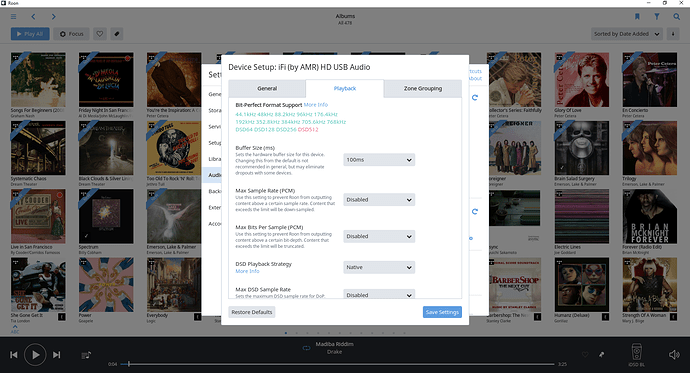Open Friday Night In San Francisco album

(x=106, y=80)
